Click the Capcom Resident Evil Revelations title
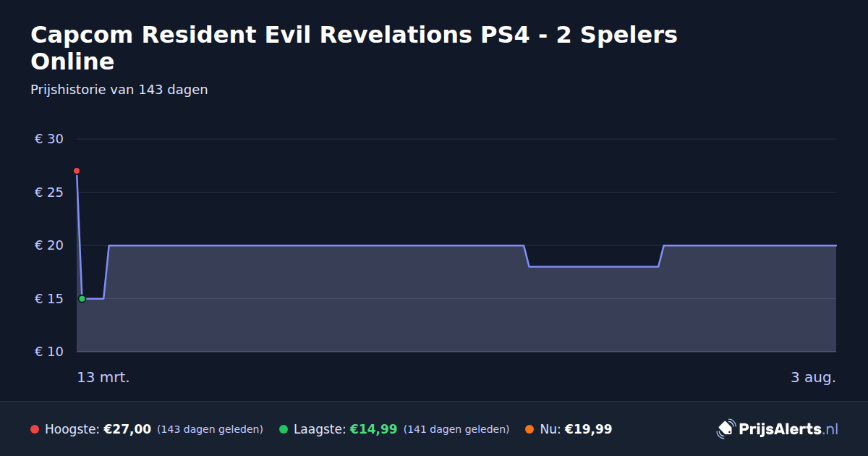The width and height of the screenshot is (868, 456). [x=354, y=48]
